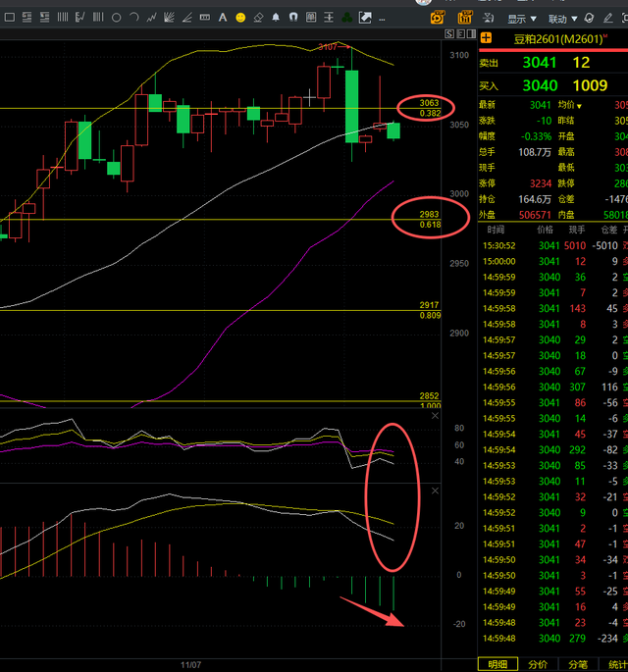Select the rectangle drawing tool
The image size is (628, 672).
(x=10, y=18)
